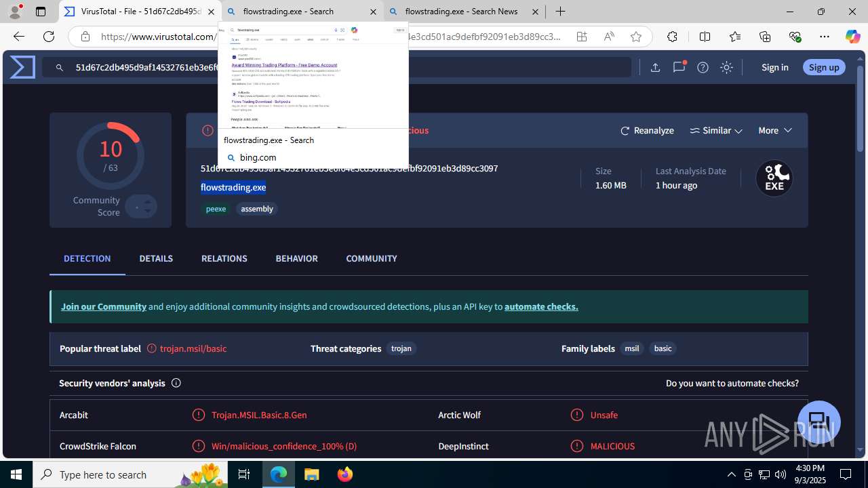868x488 pixels.
Task: Switch to flowstrading.exe - Search News tab
Action: click(464, 12)
